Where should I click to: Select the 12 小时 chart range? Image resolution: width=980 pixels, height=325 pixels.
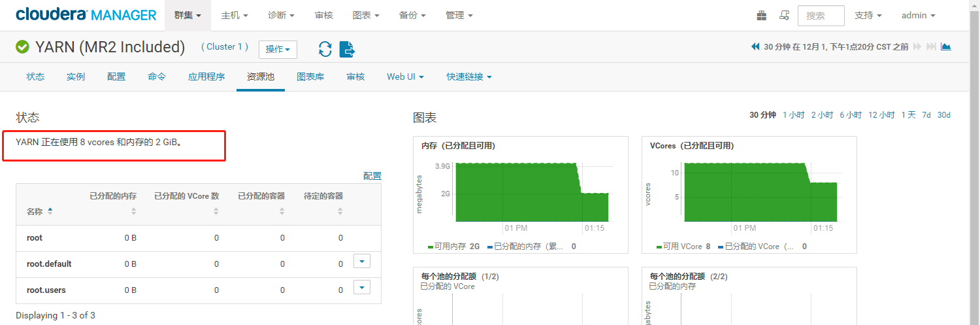tap(881, 115)
